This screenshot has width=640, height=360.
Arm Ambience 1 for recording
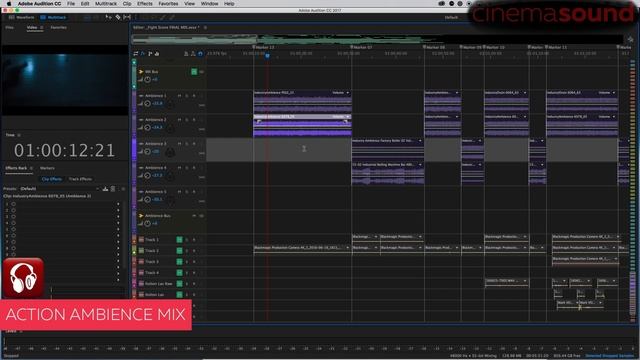pos(194,96)
